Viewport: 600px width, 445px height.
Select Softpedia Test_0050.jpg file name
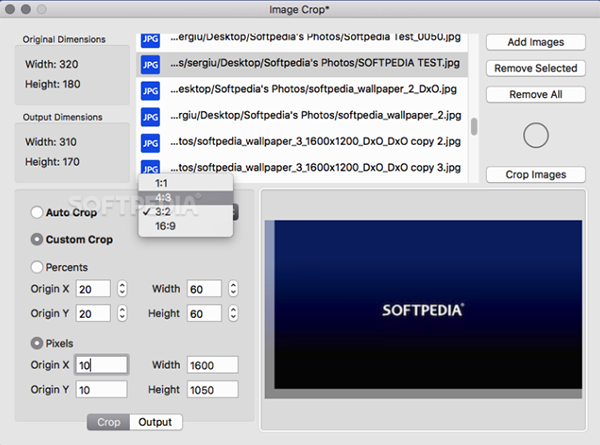click(x=315, y=37)
